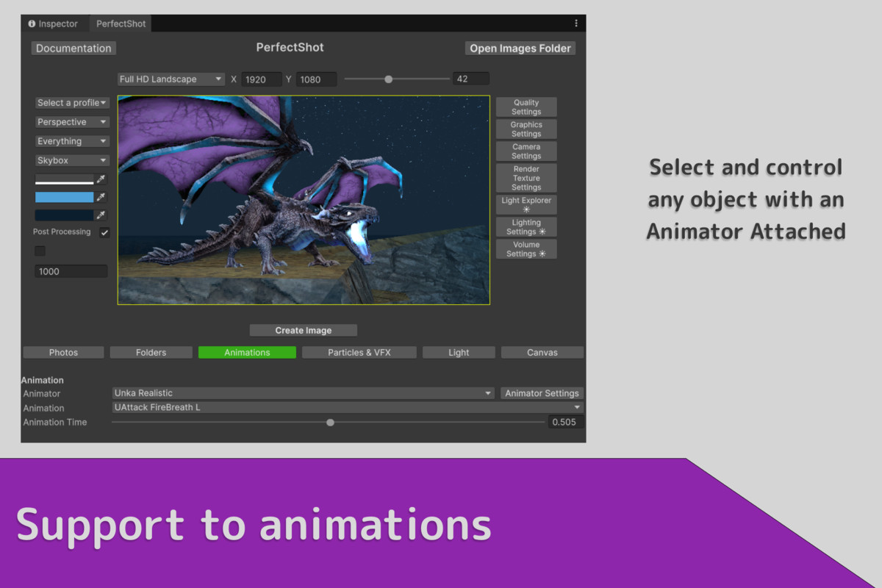Expand the Skybox dropdown

(71, 159)
